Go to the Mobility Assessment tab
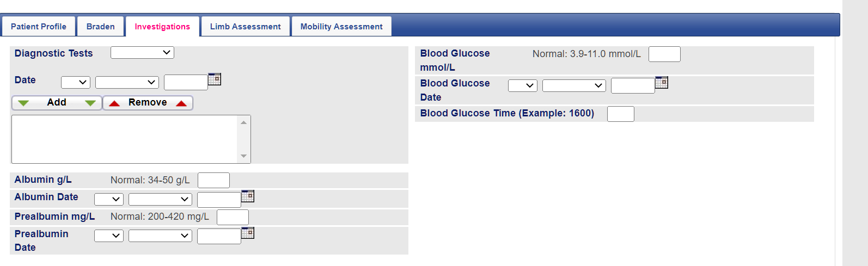Image resolution: width=868 pixels, height=266 pixels. [x=341, y=27]
